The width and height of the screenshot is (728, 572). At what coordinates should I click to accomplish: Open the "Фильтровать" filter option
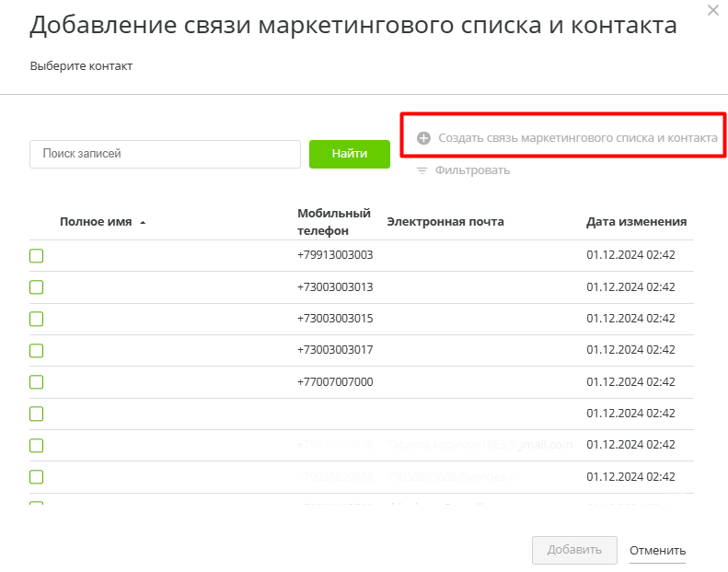tap(472, 170)
